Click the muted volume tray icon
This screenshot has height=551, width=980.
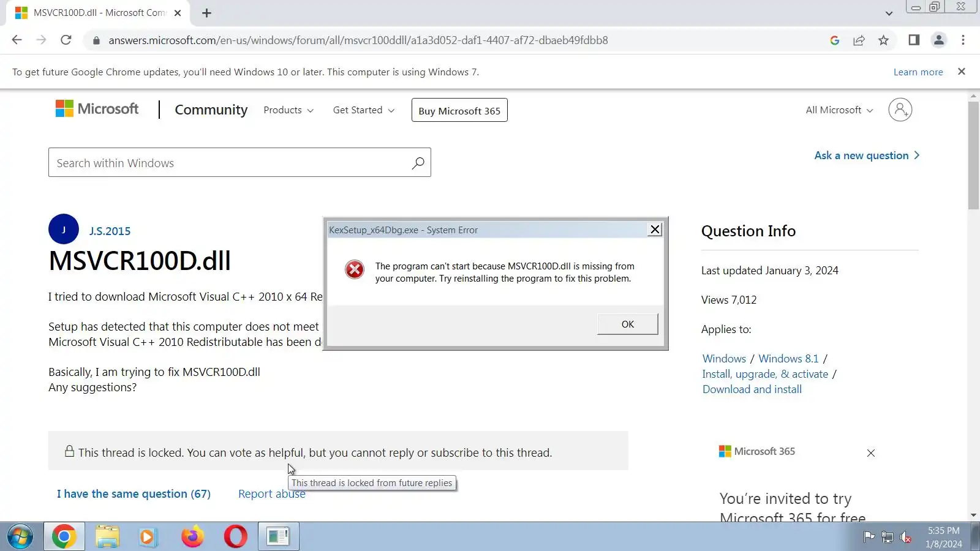pyautogui.click(x=905, y=537)
